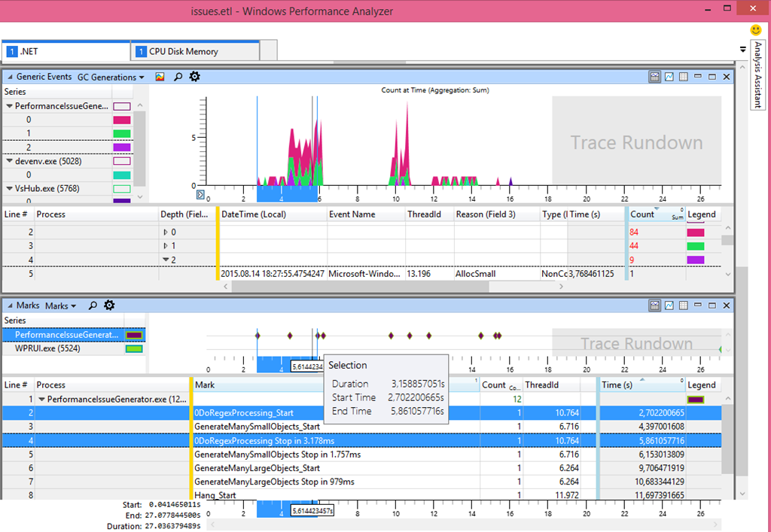
Task: Minimize the Generic Events panel
Action: 697,77
